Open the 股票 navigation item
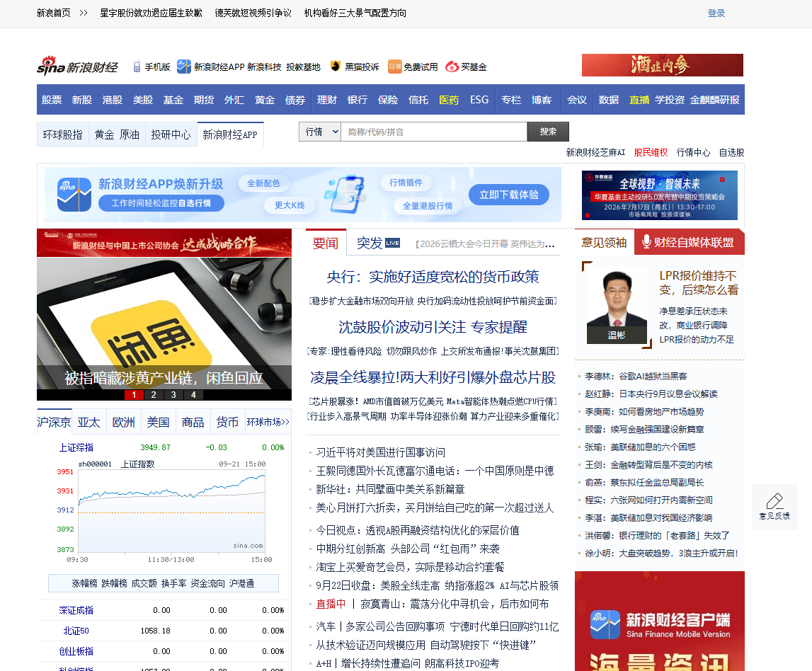812x671 pixels. click(51, 100)
